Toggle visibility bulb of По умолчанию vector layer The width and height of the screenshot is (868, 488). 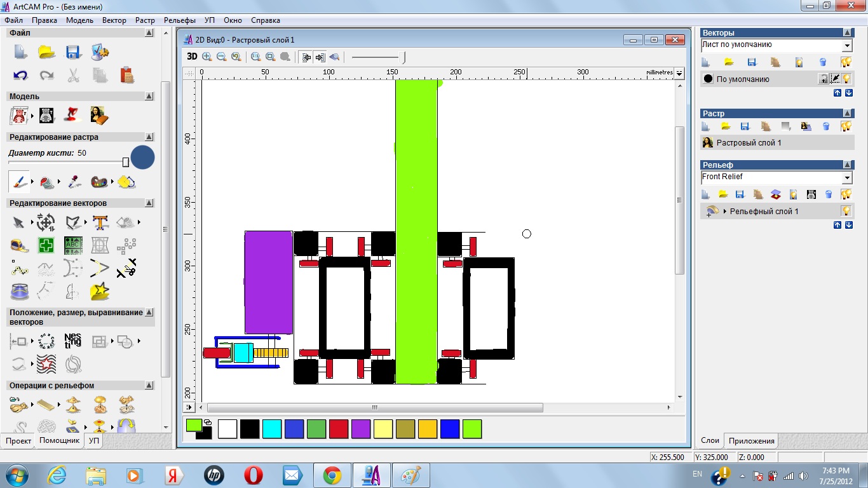846,79
